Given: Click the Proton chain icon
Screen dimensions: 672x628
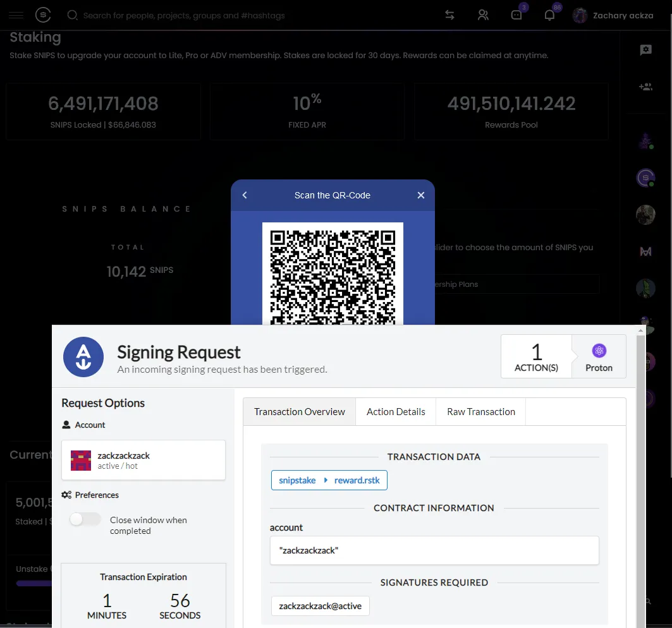Looking at the screenshot, I should (599, 351).
